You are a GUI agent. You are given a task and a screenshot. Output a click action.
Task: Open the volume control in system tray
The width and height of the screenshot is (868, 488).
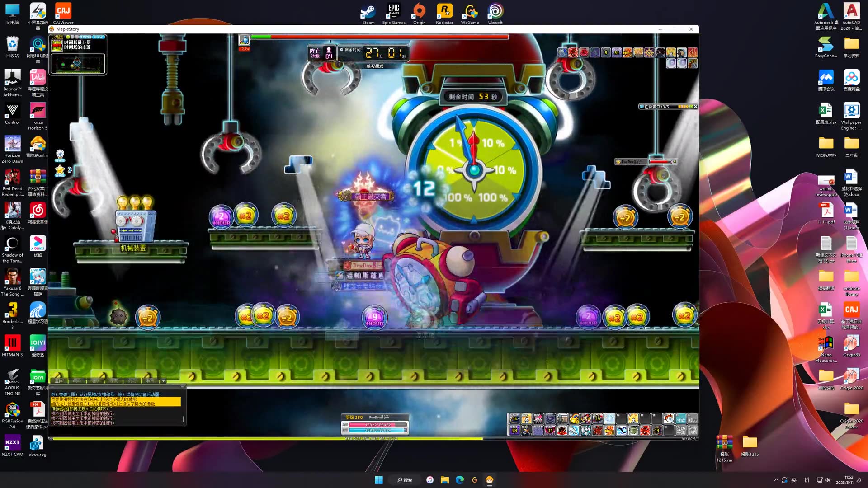pos(828,480)
